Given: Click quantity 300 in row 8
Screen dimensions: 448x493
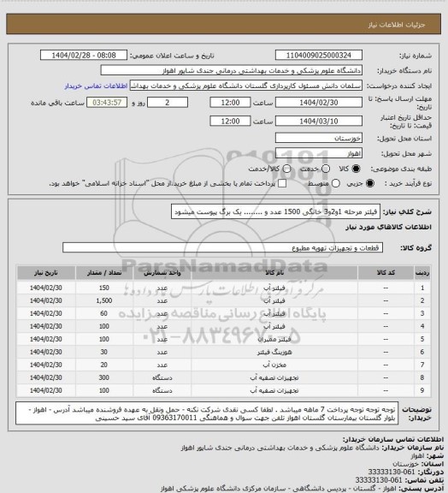Looking at the screenshot, I should point(104,378).
